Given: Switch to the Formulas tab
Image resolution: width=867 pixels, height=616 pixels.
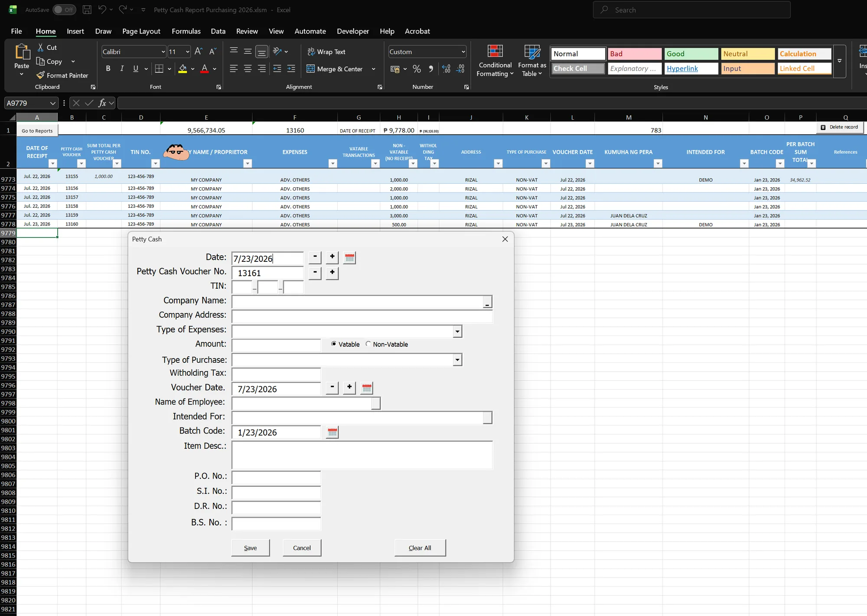Looking at the screenshot, I should tap(186, 31).
